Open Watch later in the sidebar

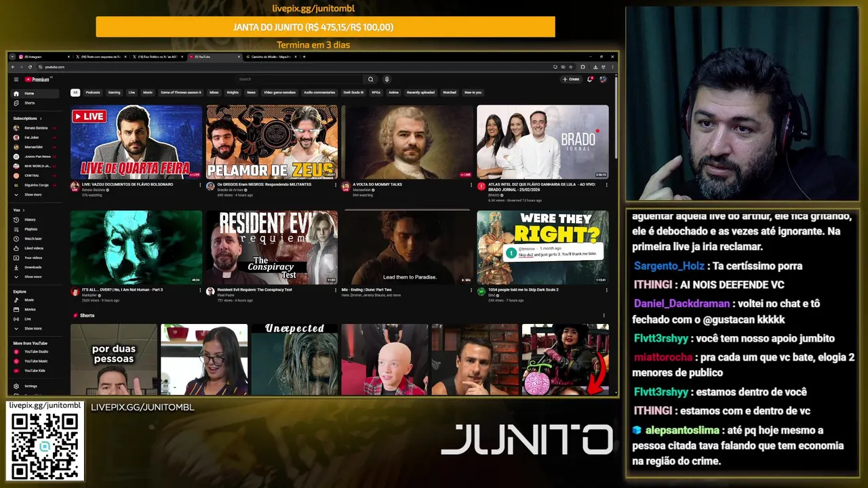point(36,239)
